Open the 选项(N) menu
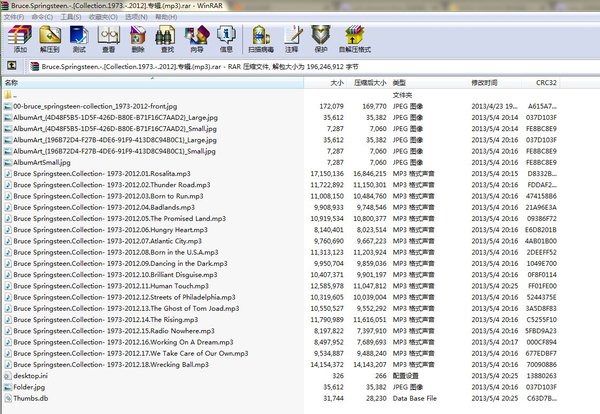The height and width of the screenshot is (414, 600). [x=141, y=17]
